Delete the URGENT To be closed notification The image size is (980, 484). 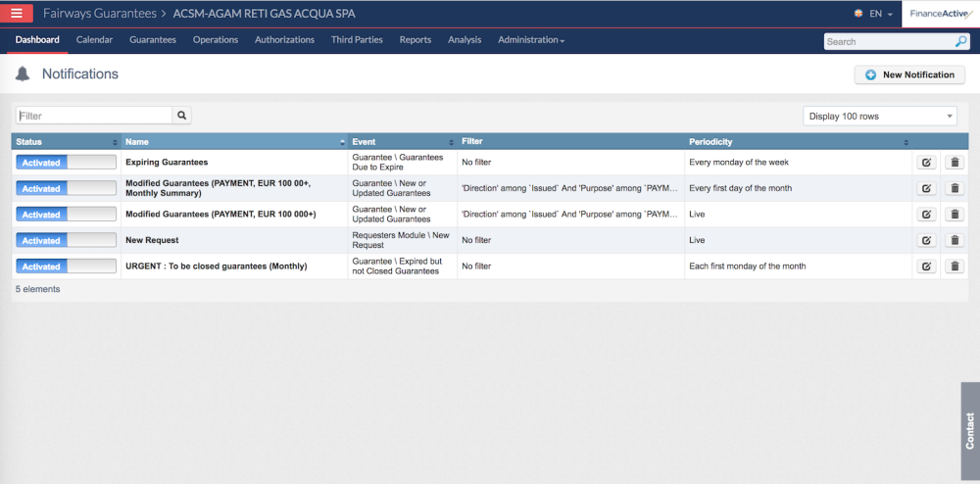point(955,266)
